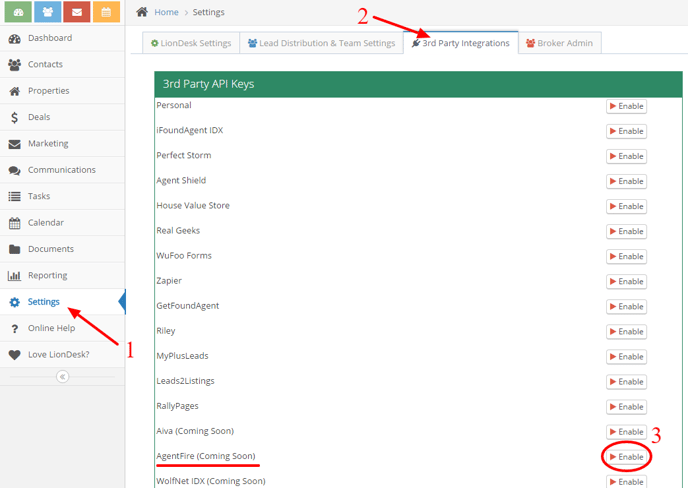
Task: Open the Home breadcrumb link
Action: coord(166,12)
